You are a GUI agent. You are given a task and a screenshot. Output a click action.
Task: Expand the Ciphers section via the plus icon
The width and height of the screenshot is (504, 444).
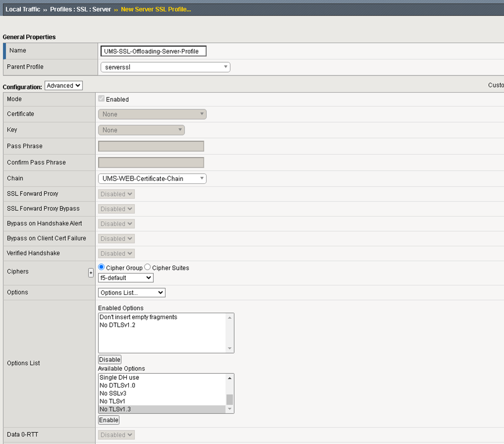tap(91, 273)
